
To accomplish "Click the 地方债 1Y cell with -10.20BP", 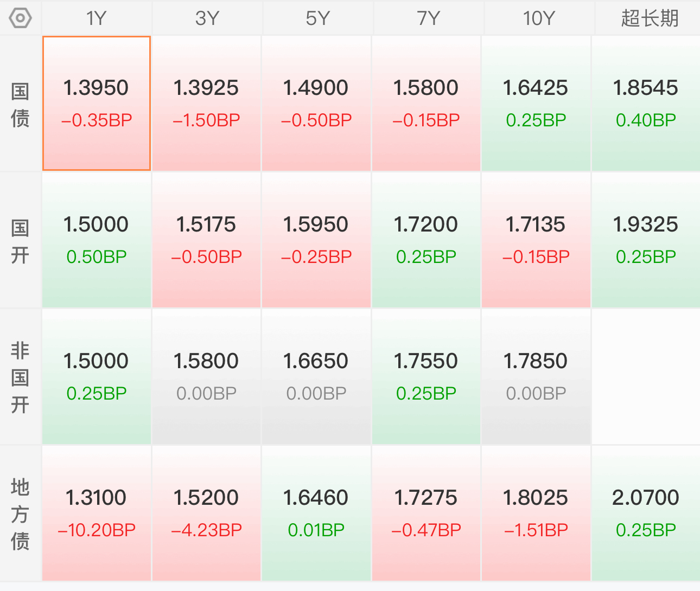I will point(97,513).
